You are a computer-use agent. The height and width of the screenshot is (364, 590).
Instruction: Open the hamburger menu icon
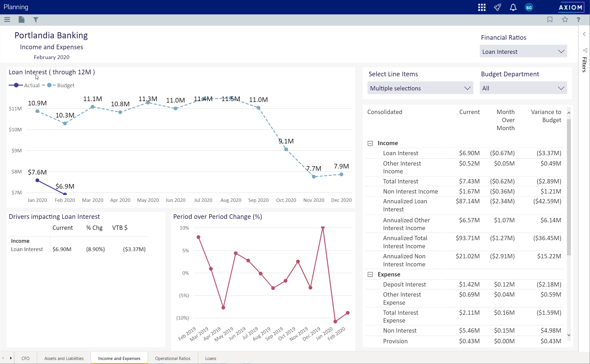click(x=7, y=20)
